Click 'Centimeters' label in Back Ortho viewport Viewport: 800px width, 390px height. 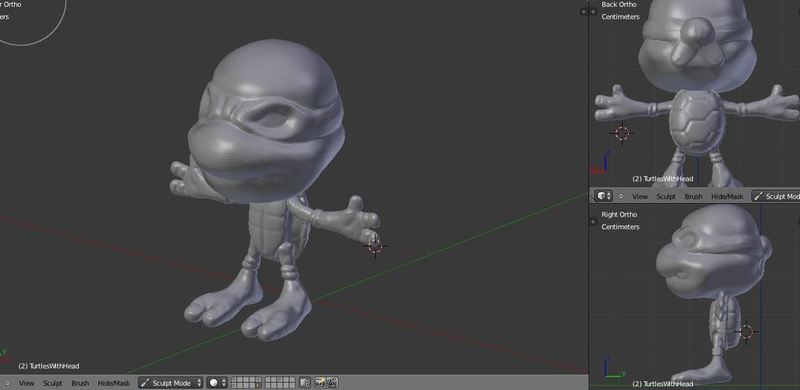click(x=620, y=16)
